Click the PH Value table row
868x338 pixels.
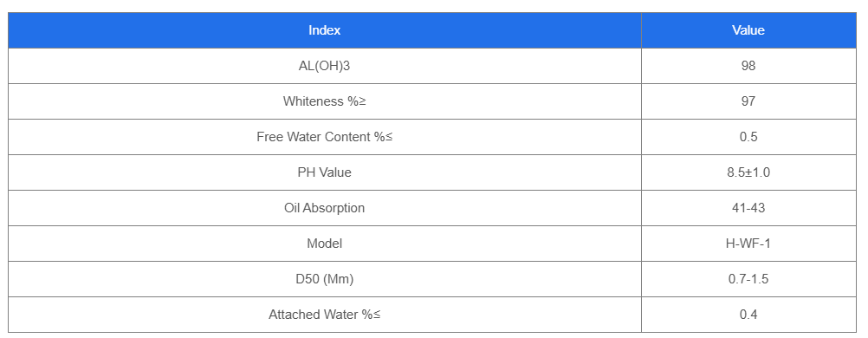[x=432, y=172]
